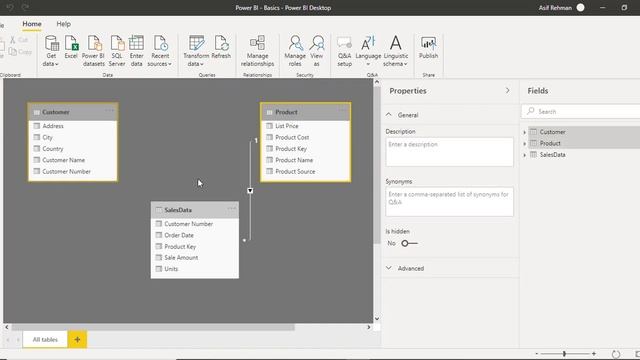The image size is (640, 360).
Task: Click the reset layout icon in status bar
Action: click(x=616, y=354)
